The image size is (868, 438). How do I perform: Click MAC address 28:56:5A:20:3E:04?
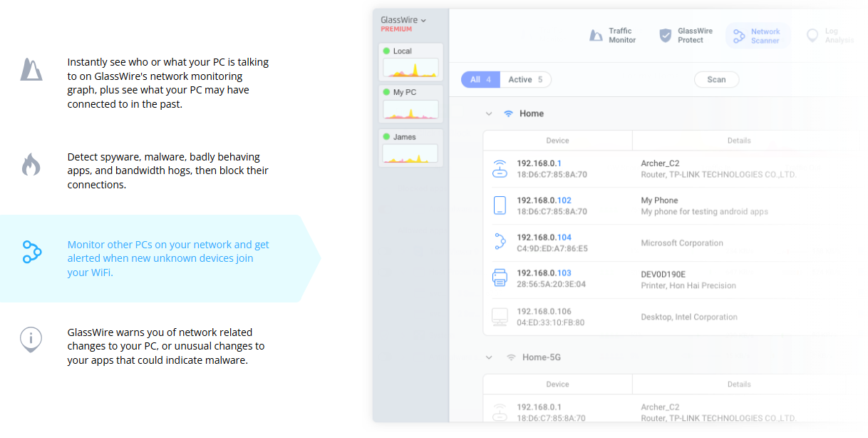point(551,285)
